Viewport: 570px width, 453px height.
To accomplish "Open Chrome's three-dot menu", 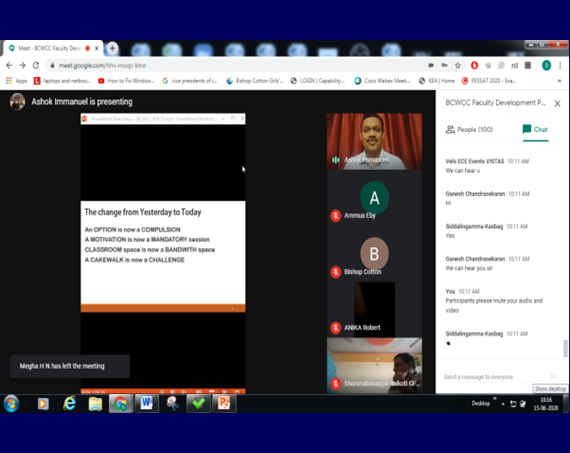I will click(560, 65).
